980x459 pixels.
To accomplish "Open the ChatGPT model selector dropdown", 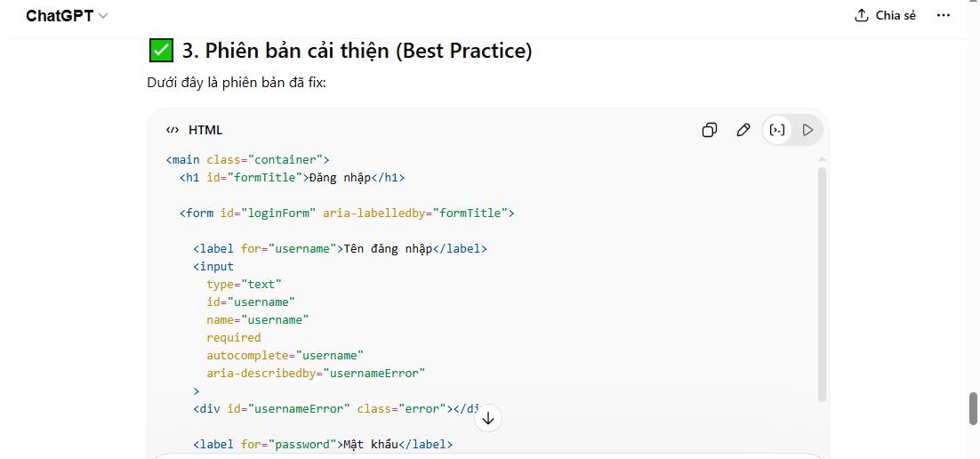I will pyautogui.click(x=67, y=16).
